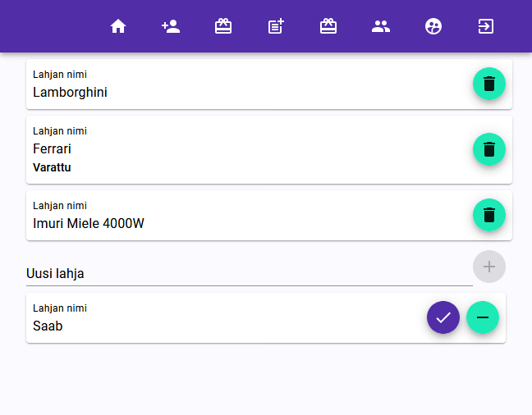
Task: Go to the home page icon
Action: pos(118,26)
